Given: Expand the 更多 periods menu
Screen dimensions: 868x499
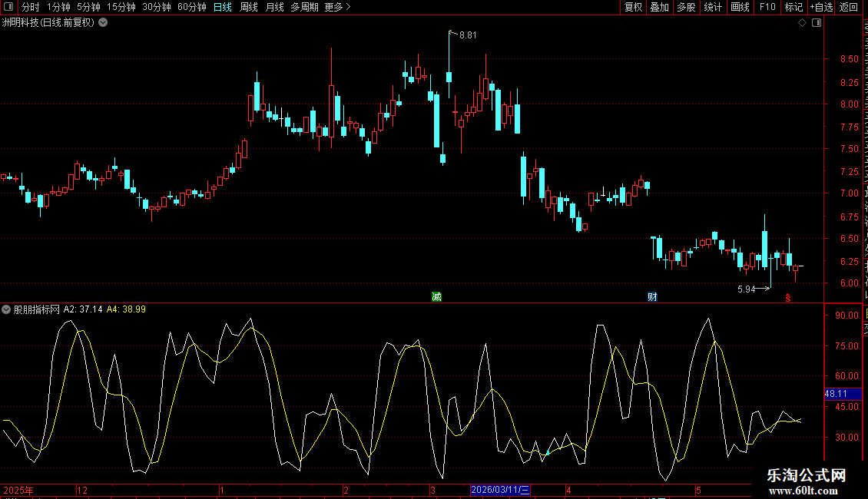Looking at the screenshot, I should click(x=338, y=7).
